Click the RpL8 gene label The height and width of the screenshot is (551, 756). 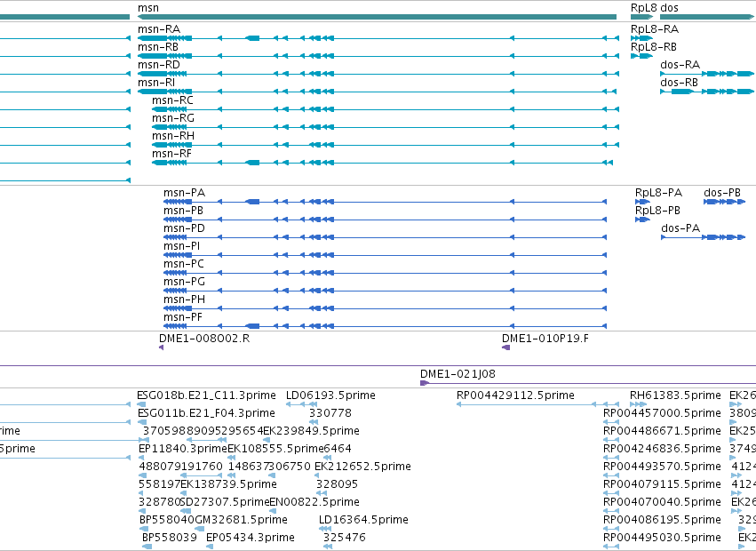643,8
